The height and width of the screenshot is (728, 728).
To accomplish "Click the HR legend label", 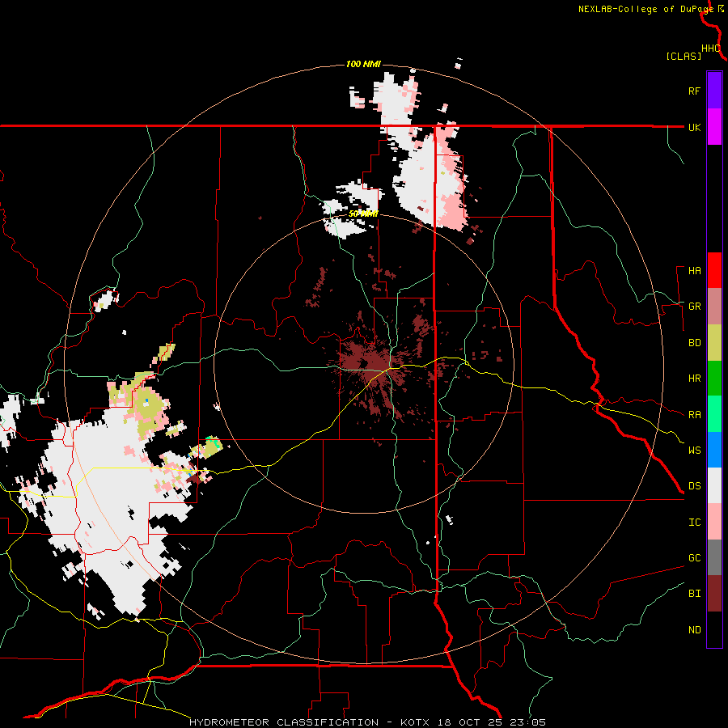I will point(694,379).
